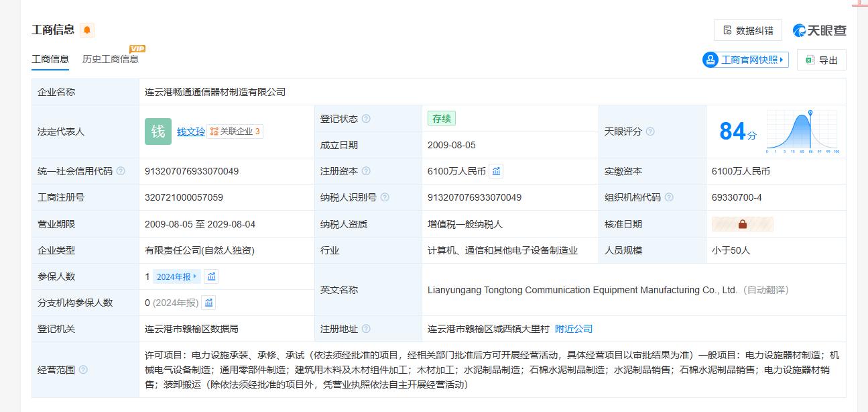Viewport: 868px width, 412px height.
Task: Click the bell icon beside 工商信息 heading
Action: pos(87,30)
